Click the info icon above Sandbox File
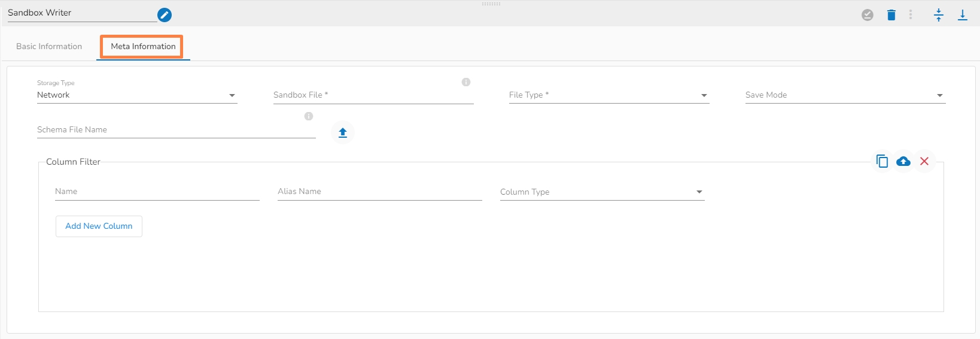Viewport: 980px width, 339px height. coord(466,82)
